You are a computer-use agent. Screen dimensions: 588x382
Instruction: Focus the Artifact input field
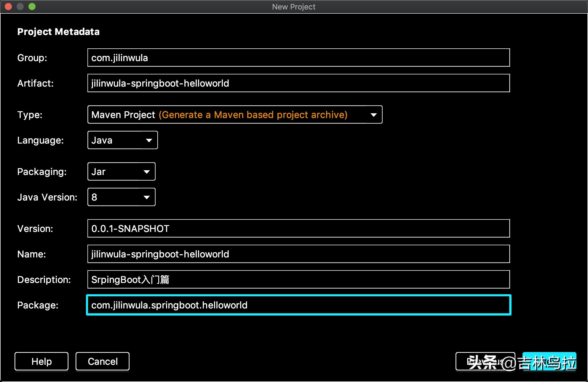pos(298,83)
